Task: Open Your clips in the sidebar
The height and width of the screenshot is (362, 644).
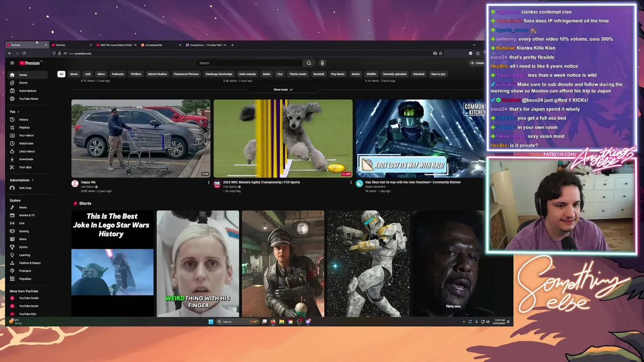Action: (x=28, y=167)
